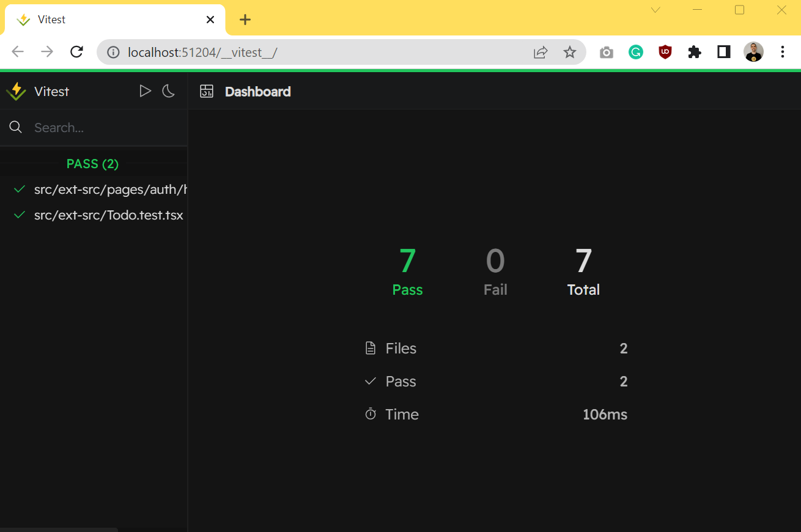This screenshot has height=532, width=801.
Task: Open the browser extensions puzzle icon
Action: tap(694, 52)
